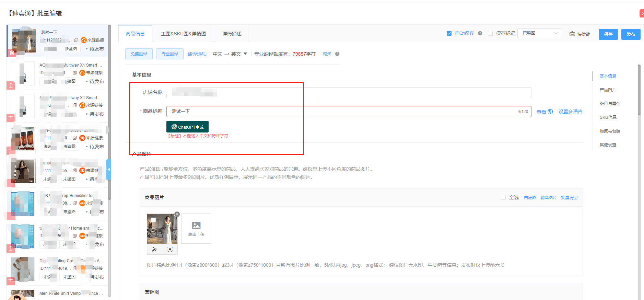Delete the first product 测试一下 via trash icon
This screenshot has height=300, width=644.
12,53
